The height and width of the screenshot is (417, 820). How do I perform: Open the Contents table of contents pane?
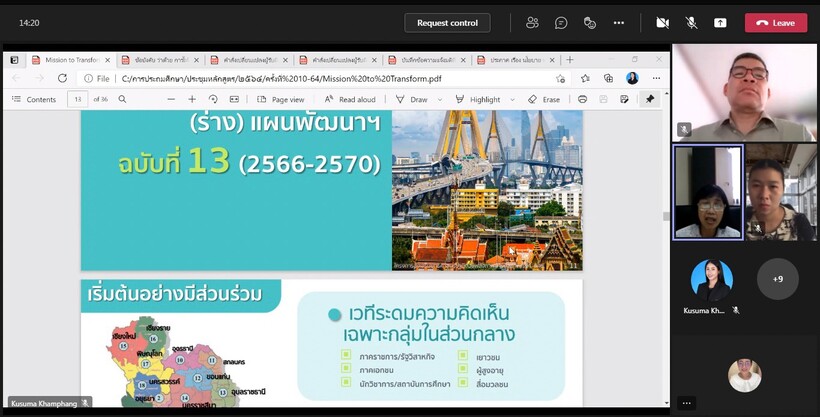(x=35, y=99)
